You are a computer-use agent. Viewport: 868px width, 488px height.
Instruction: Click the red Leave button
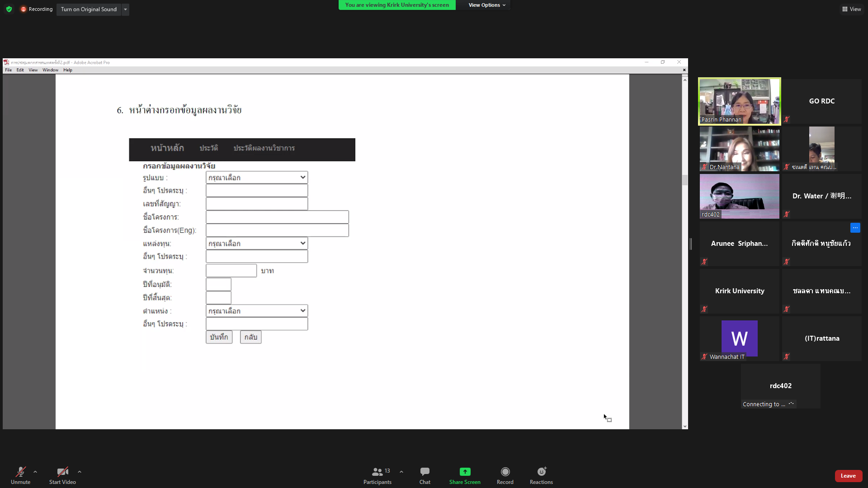point(848,476)
